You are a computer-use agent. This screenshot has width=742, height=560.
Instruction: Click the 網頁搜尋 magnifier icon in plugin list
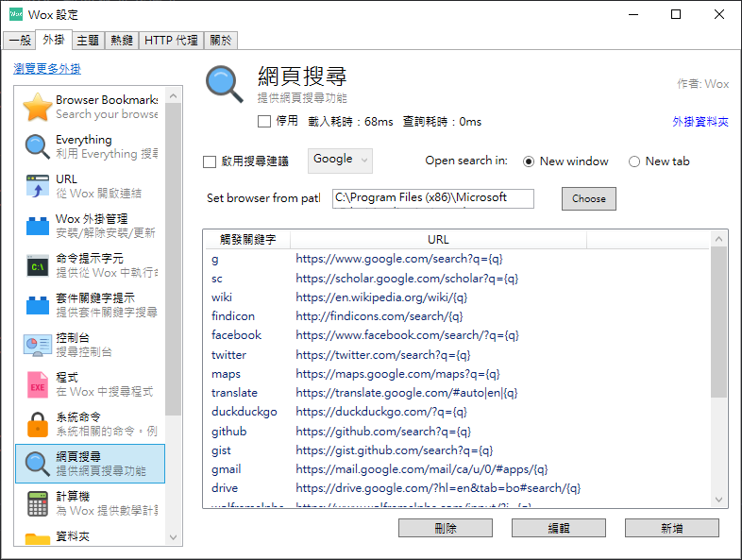[38, 464]
